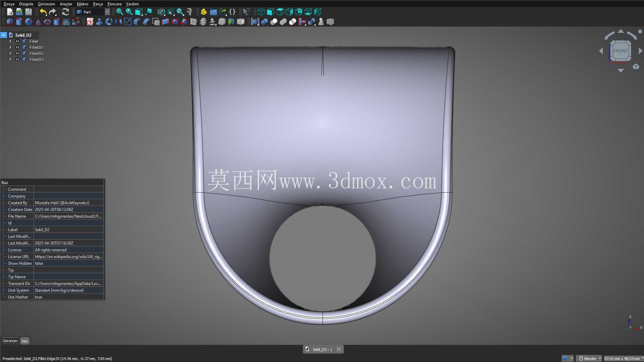The width and height of the screenshot is (644, 362).
Task: Expand the Fillet003 tree item
Action: click(10, 60)
